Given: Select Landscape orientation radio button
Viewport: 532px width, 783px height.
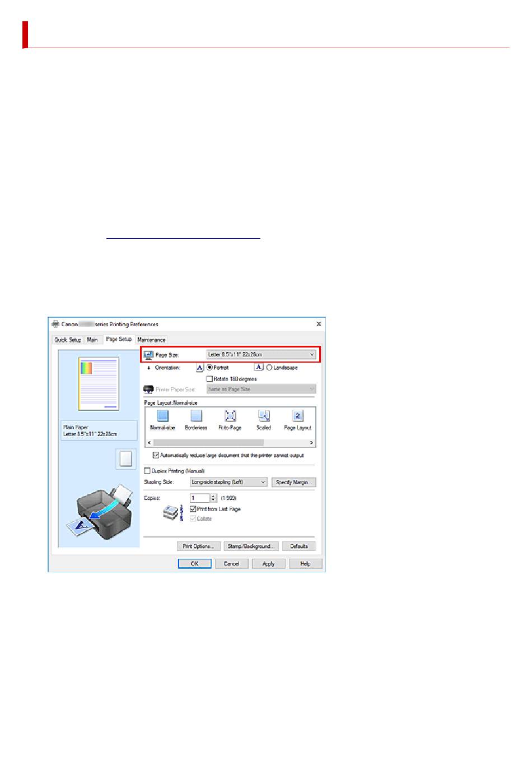Looking at the screenshot, I should pyautogui.click(x=269, y=368).
